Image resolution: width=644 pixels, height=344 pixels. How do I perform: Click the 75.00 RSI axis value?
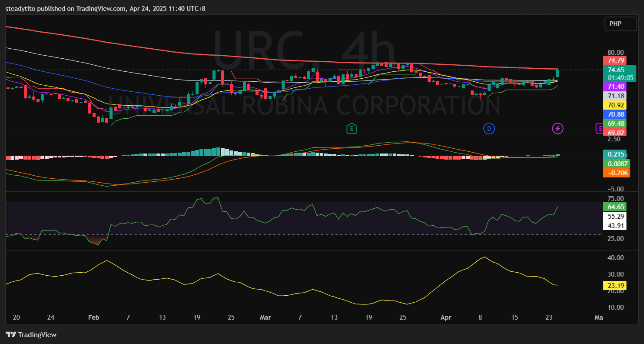pyautogui.click(x=616, y=198)
